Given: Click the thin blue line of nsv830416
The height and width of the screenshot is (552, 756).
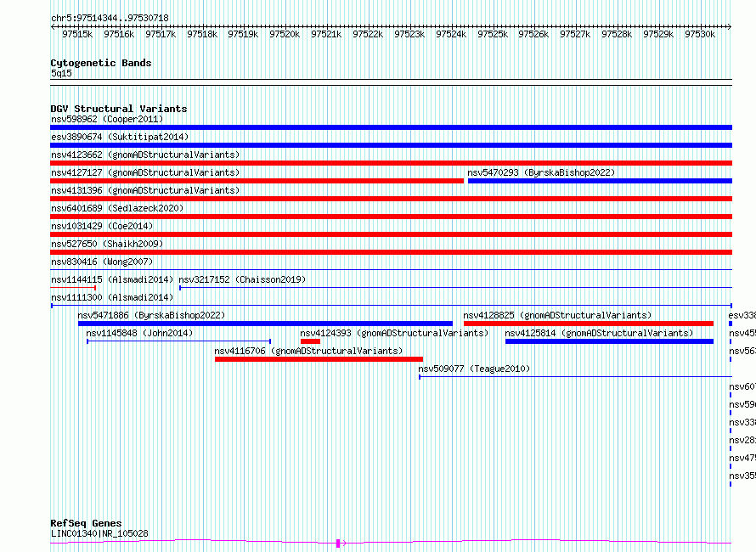Looking at the screenshot, I should (391, 270).
